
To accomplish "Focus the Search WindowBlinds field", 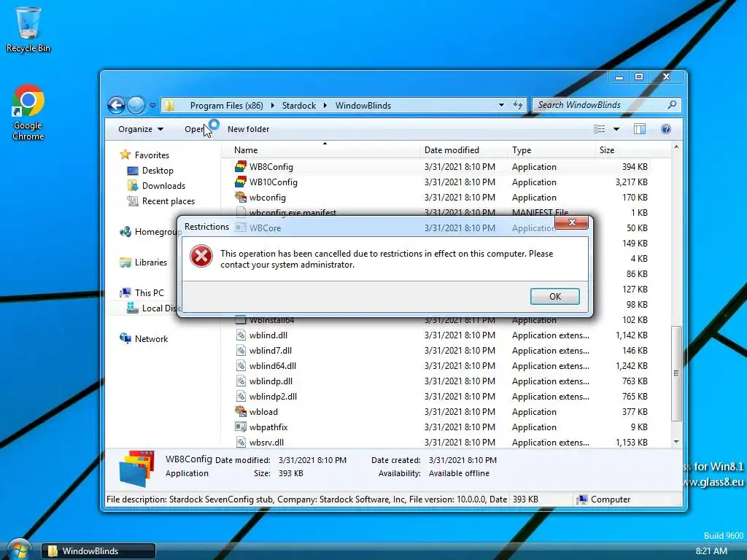I will [606, 105].
